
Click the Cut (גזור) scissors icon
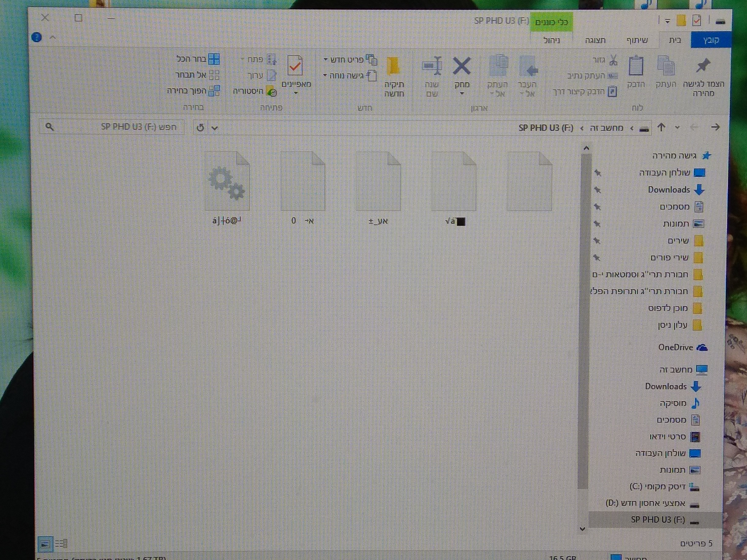click(613, 60)
